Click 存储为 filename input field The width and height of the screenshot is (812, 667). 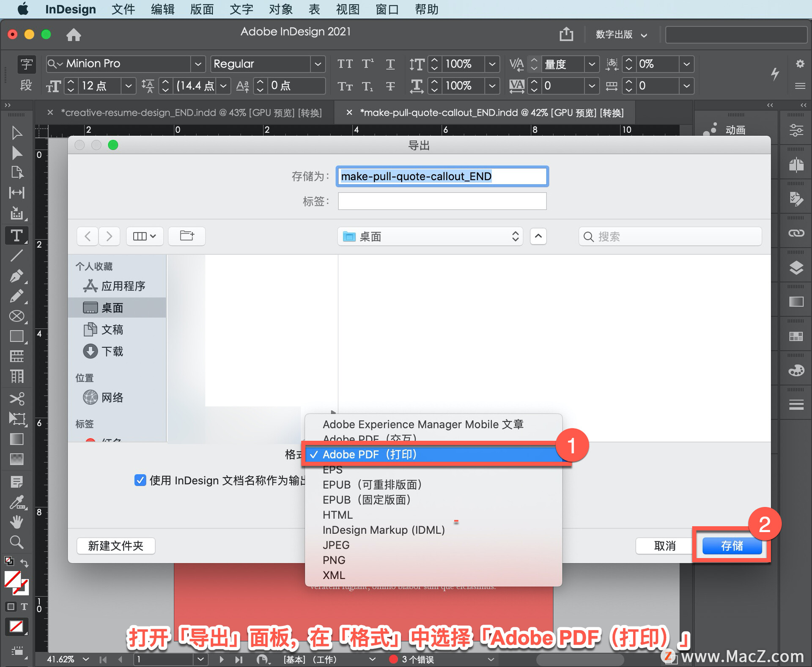[x=442, y=176]
